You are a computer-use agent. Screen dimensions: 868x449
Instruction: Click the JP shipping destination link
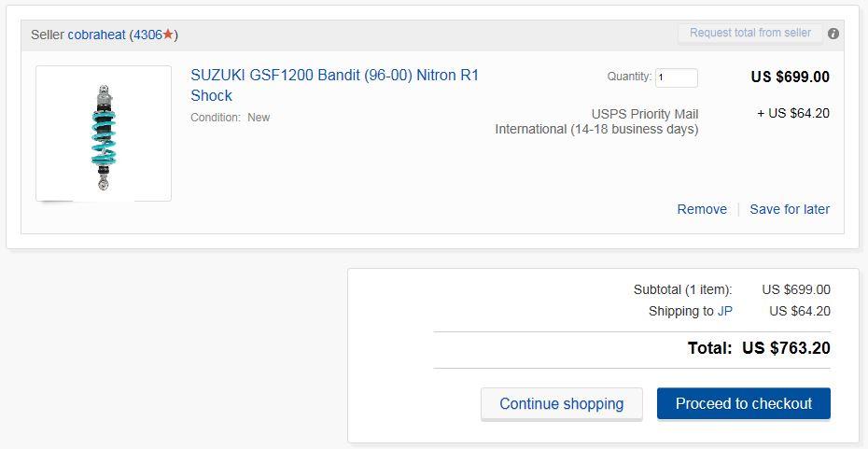[725, 311]
